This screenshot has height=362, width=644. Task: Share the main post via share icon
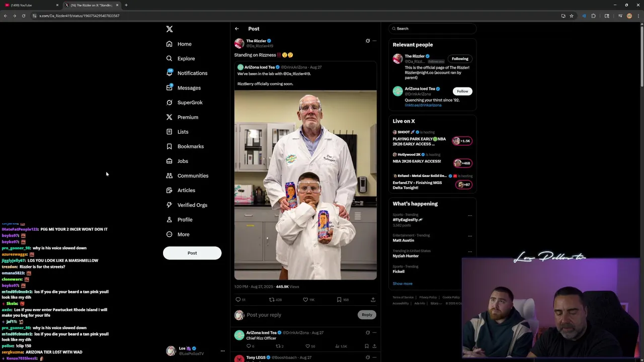pos(373,300)
